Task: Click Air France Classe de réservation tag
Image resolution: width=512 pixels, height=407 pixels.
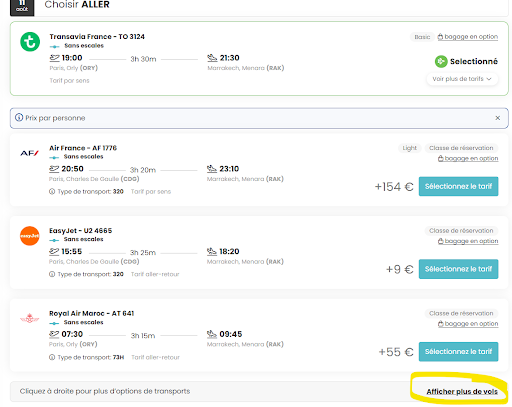Action: pos(461,148)
